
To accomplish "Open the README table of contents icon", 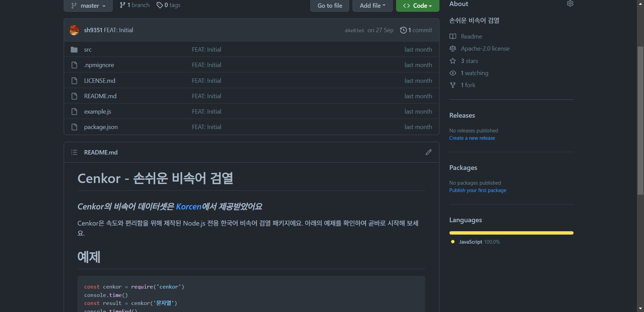I will click(x=74, y=152).
